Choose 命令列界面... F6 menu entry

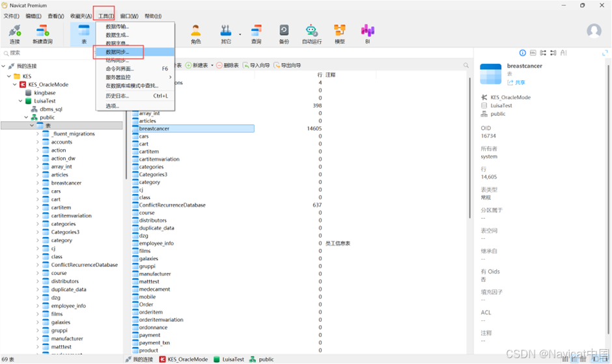(x=135, y=69)
